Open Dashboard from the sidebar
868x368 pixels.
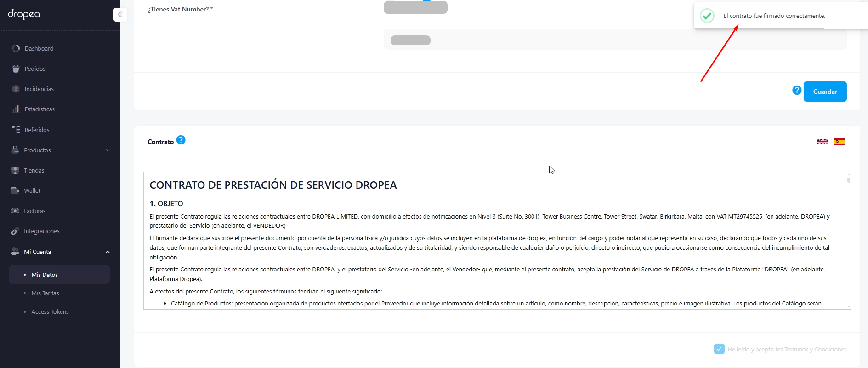[x=39, y=48]
